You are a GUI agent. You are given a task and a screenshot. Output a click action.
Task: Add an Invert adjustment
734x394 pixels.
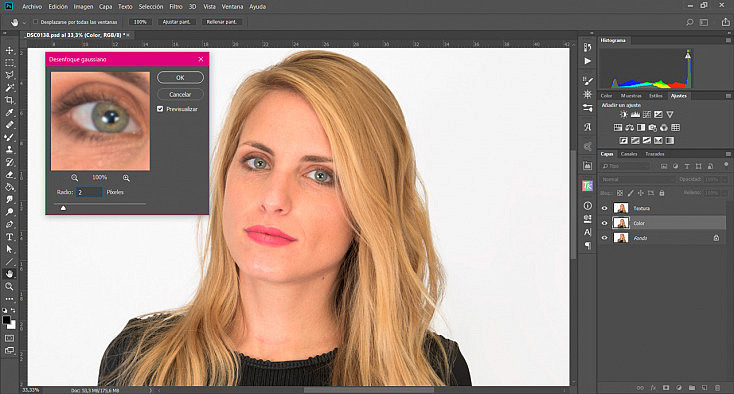624,140
